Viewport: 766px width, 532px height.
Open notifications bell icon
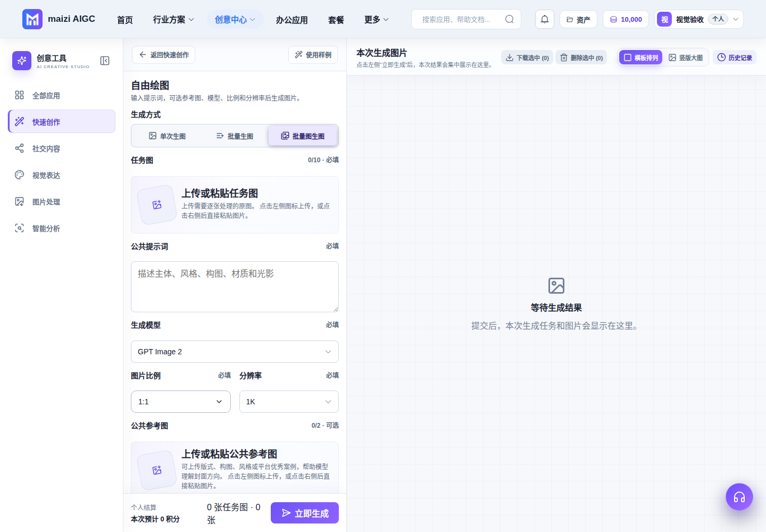(545, 19)
